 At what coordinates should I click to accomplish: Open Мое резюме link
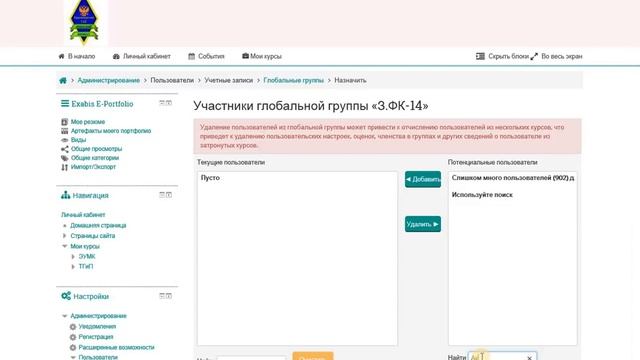coord(88,122)
